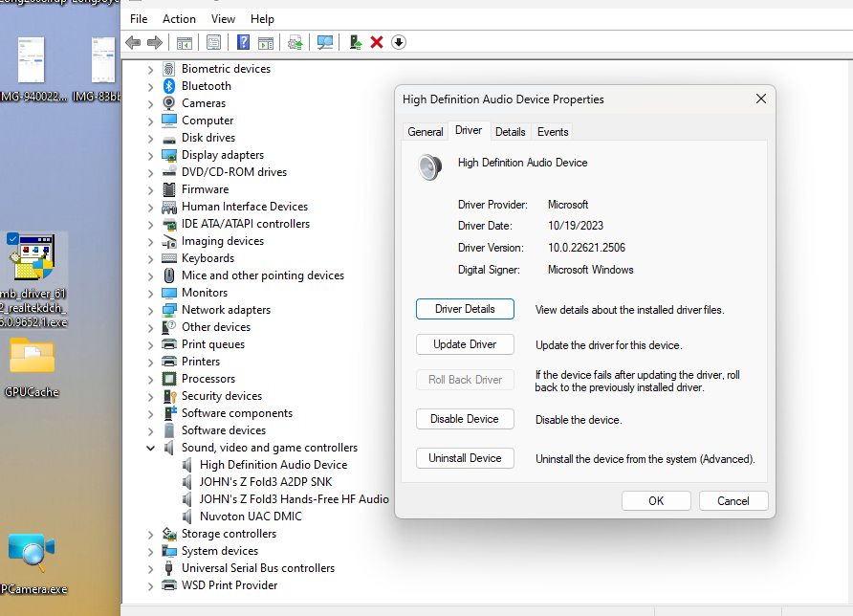Image resolution: width=853 pixels, height=616 pixels.
Task: Select High Definition Audio Device in the tree
Action: pos(273,465)
